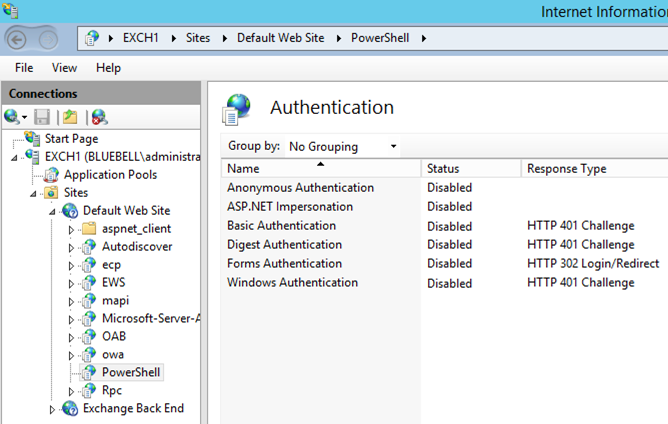Expand the Exchange Back End node

(52, 410)
